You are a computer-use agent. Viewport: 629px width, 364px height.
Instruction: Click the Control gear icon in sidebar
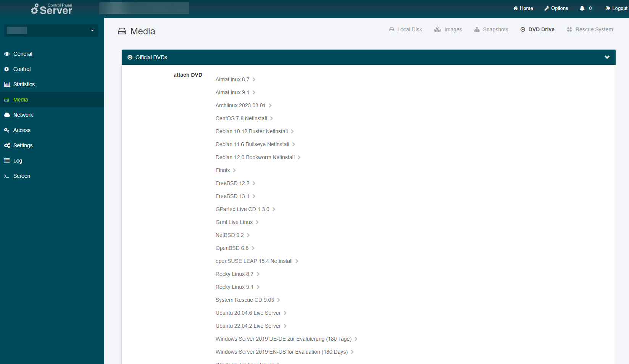click(6, 69)
